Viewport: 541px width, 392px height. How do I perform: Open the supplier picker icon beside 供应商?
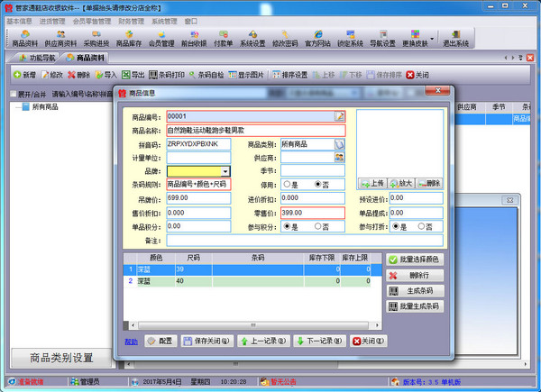click(339, 158)
